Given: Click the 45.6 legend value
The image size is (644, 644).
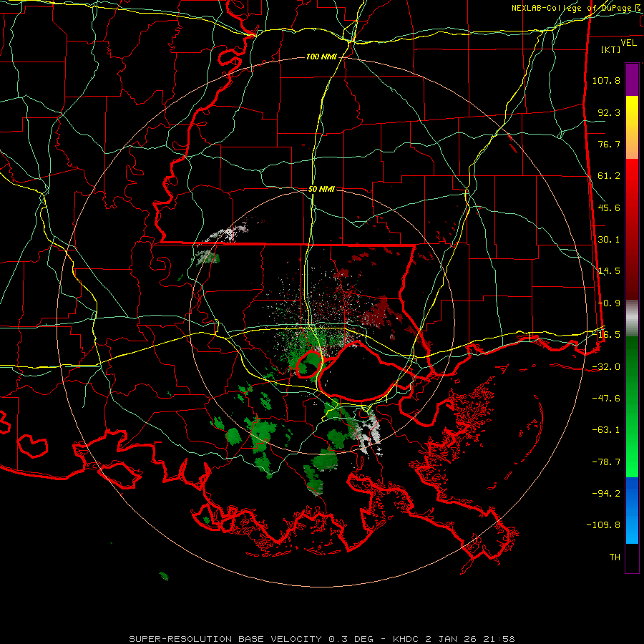Looking at the screenshot, I should click(609, 208).
